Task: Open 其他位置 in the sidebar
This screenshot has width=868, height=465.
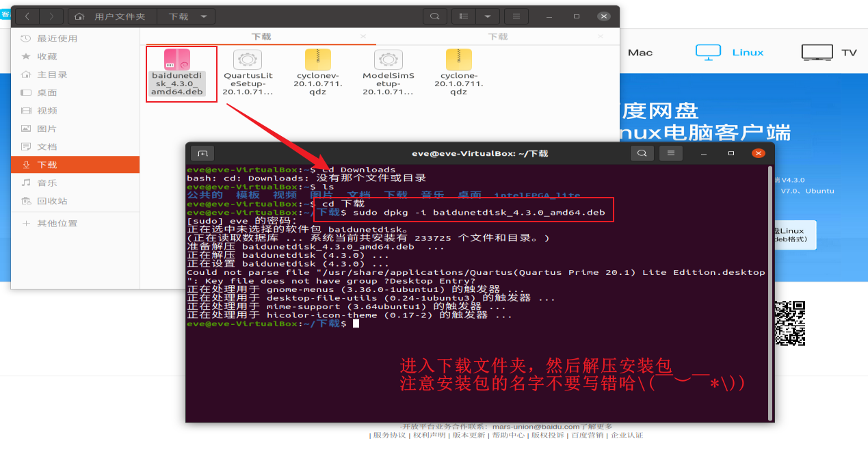Action: 75,224
